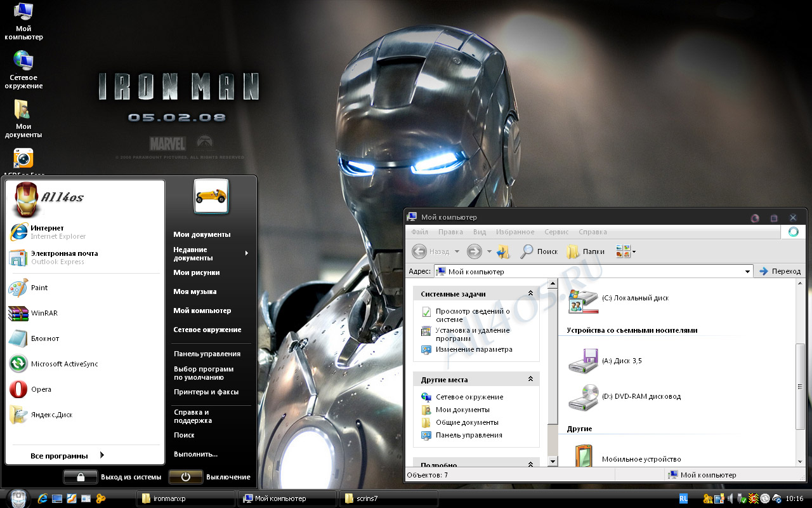The height and width of the screenshot is (508, 812).
Task: Click Выход из системы button
Action: [113, 477]
